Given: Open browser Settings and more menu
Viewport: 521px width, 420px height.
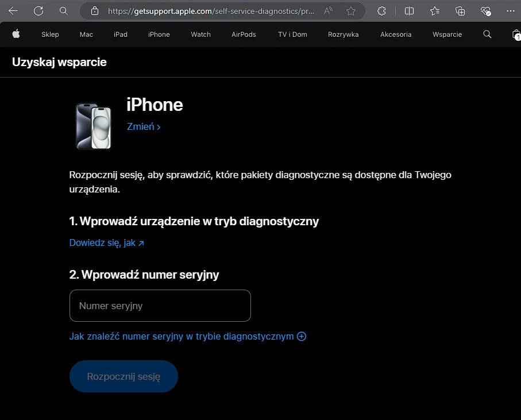Looking at the screenshot, I should [510, 11].
